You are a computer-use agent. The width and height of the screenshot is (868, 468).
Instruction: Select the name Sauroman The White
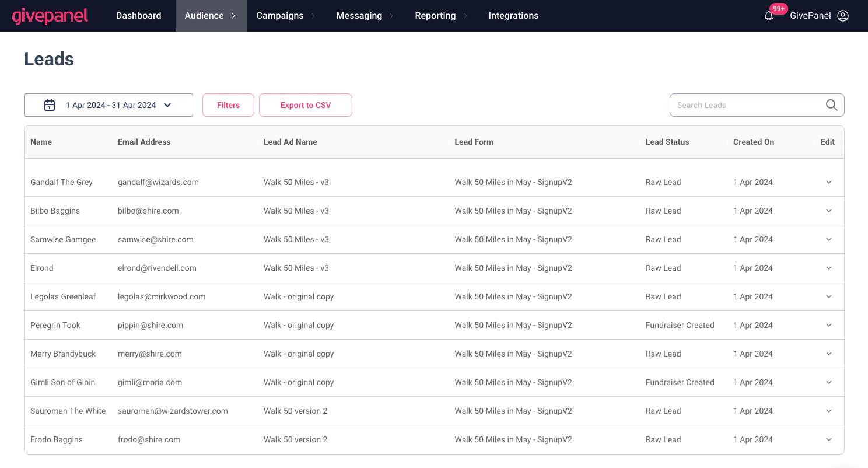(68, 411)
